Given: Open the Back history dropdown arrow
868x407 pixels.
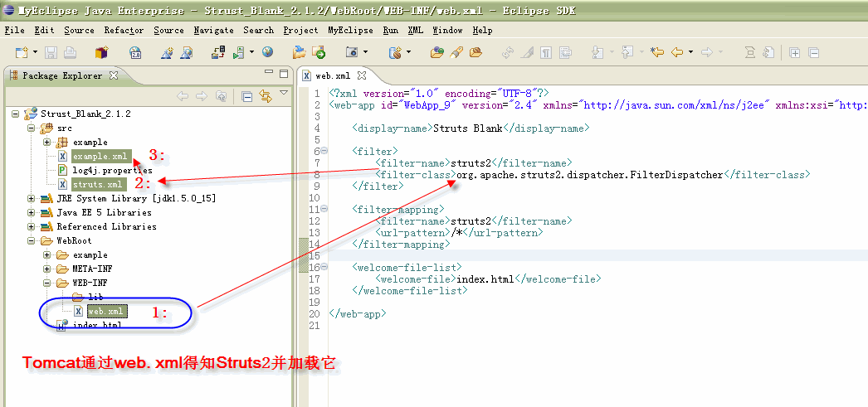Looking at the screenshot, I should click(691, 52).
